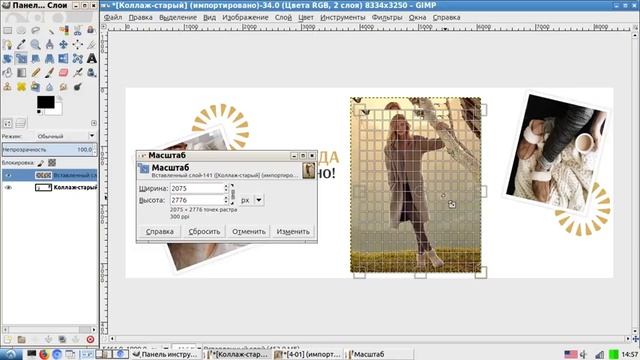Viewport: 640px width, 360px height.
Task: Click the Изменить scale button
Action: click(x=293, y=231)
